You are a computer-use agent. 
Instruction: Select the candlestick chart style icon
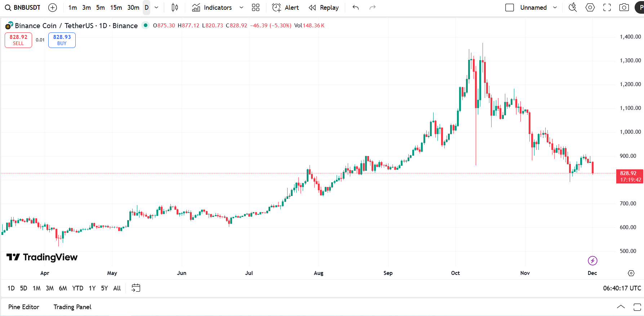[x=174, y=7]
